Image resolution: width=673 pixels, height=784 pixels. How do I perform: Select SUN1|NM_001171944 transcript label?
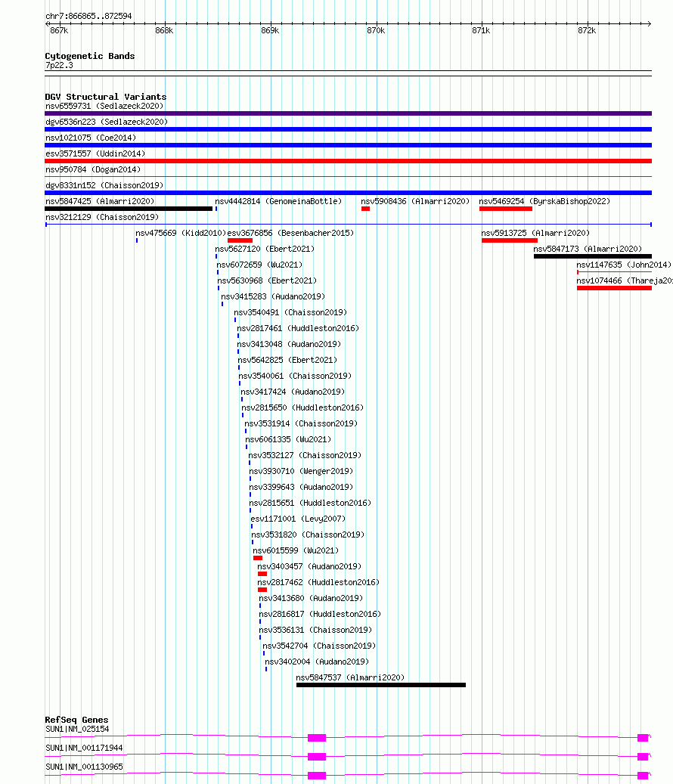tap(84, 748)
